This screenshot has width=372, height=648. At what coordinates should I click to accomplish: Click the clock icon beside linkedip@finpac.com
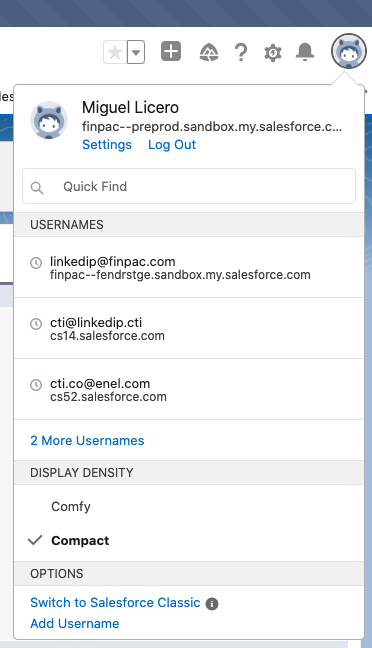36,262
